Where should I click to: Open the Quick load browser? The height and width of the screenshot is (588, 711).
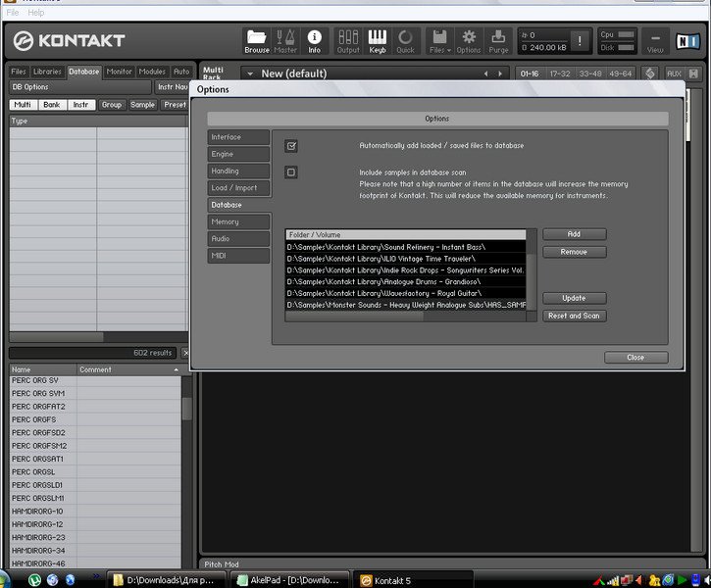tap(405, 41)
